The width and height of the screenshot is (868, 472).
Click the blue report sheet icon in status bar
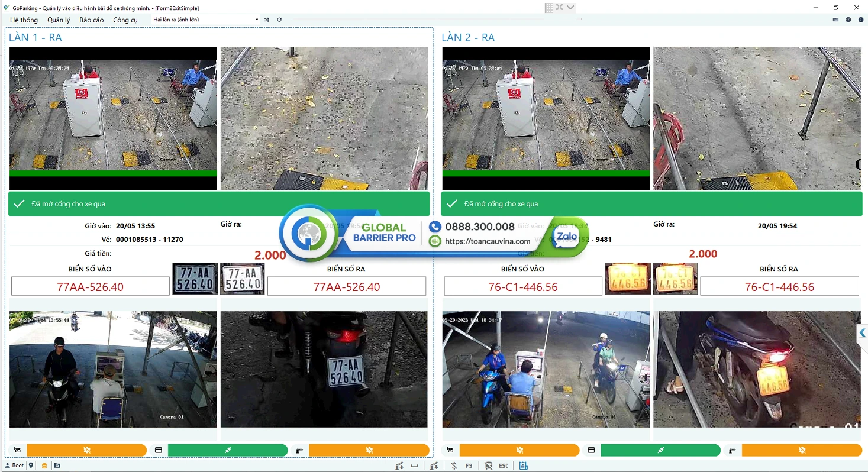click(524, 466)
